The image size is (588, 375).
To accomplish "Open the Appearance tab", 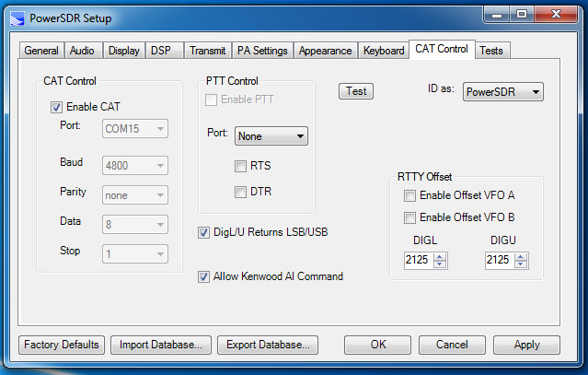I will (325, 51).
